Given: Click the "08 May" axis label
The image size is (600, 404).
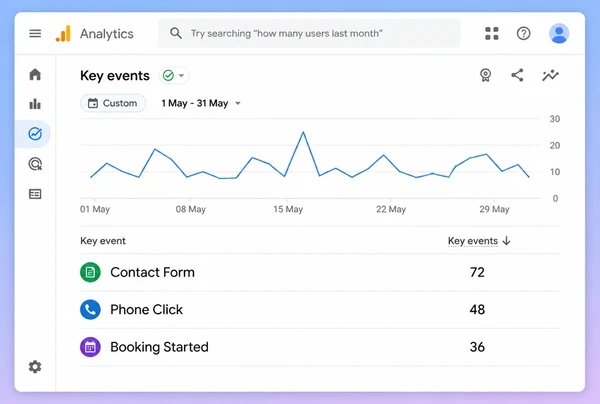Looking at the screenshot, I should (191, 209).
